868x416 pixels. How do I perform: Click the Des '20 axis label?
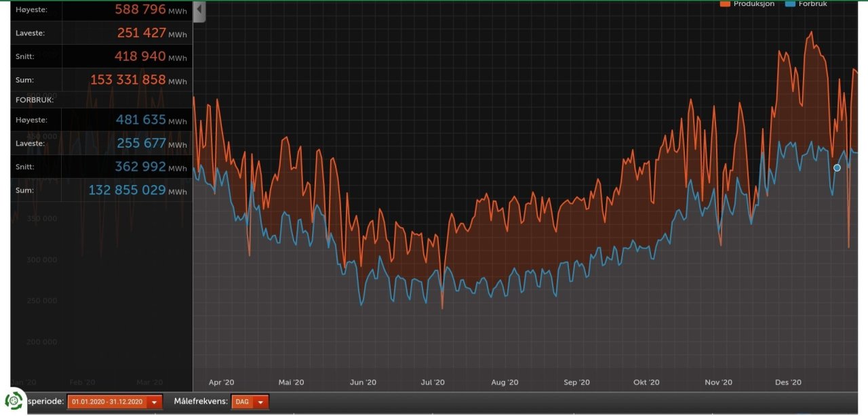pyautogui.click(x=788, y=382)
